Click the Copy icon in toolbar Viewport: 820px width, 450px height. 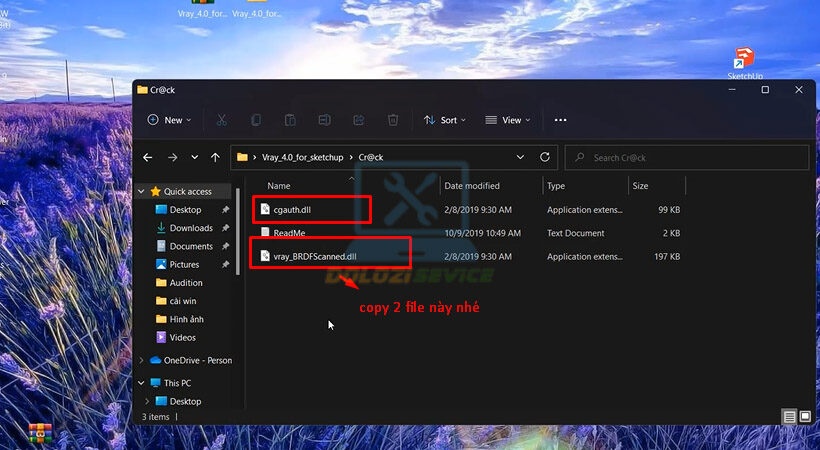coord(256,120)
